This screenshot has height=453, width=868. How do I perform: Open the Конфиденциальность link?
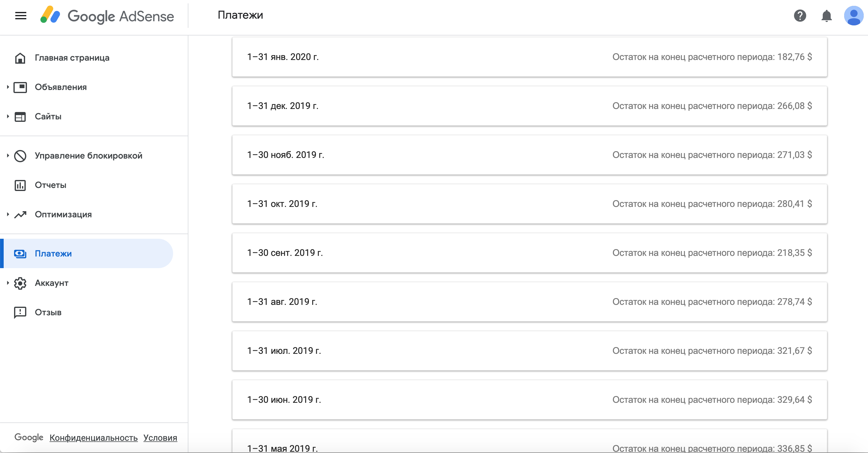(93, 437)
